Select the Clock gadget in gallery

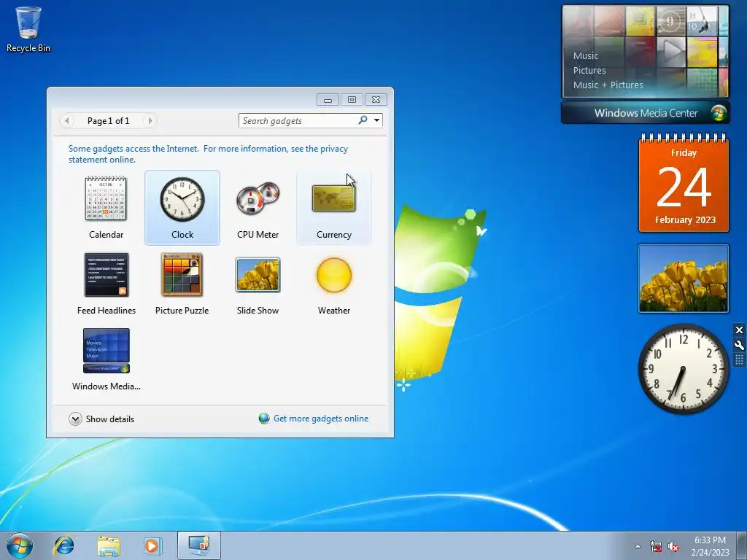click(x=182, y=208)
